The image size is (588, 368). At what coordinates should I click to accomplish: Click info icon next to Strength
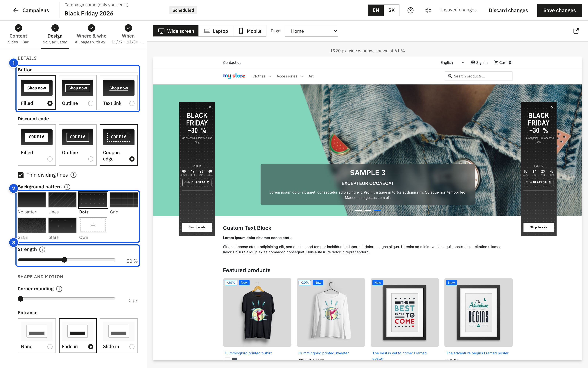42,250
